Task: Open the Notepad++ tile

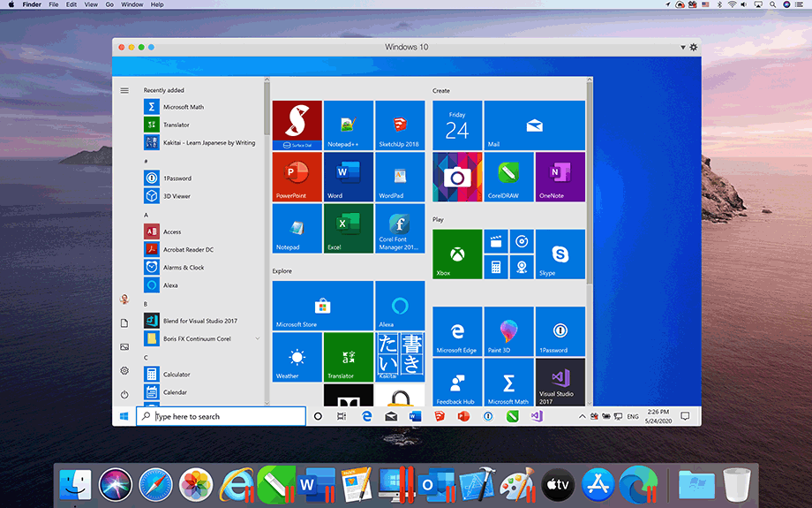Action: 349,125
